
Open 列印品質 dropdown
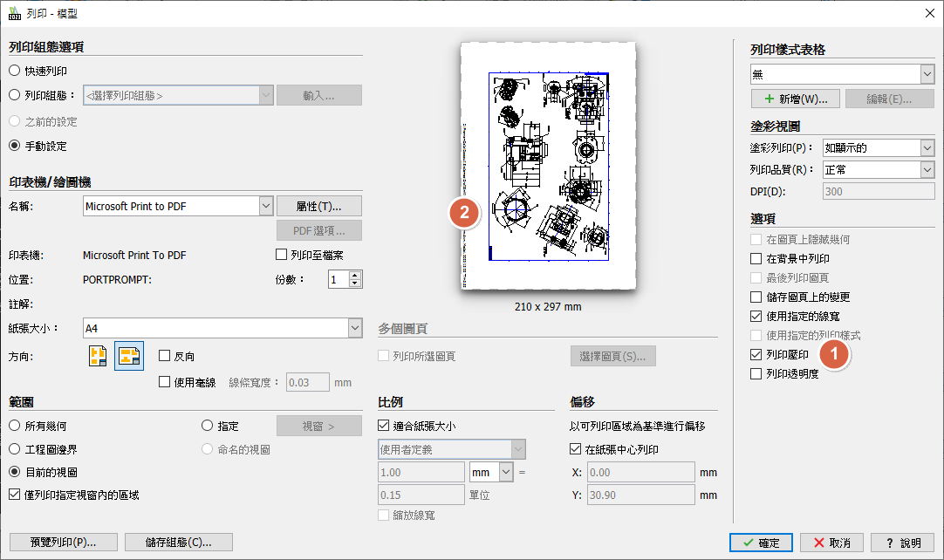(x=927, y=170)
